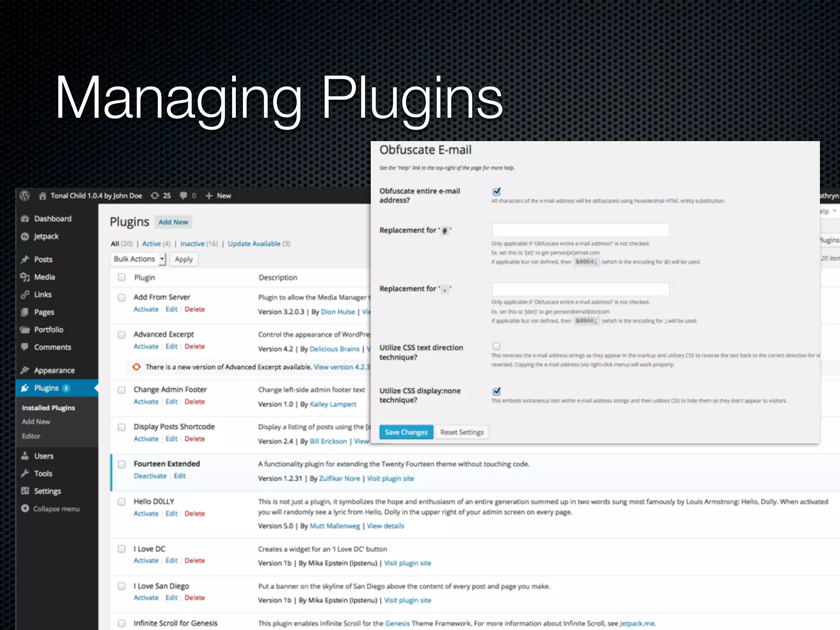Check the I Love San Diego checkbox
Screen dimensions: 840x630
121,586
